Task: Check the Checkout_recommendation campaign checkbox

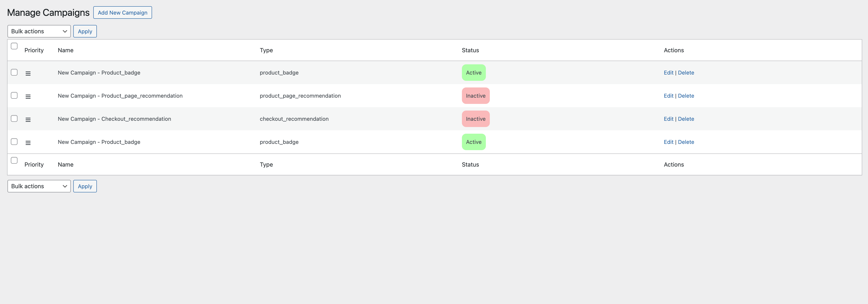Action: [x=14, y=119]
